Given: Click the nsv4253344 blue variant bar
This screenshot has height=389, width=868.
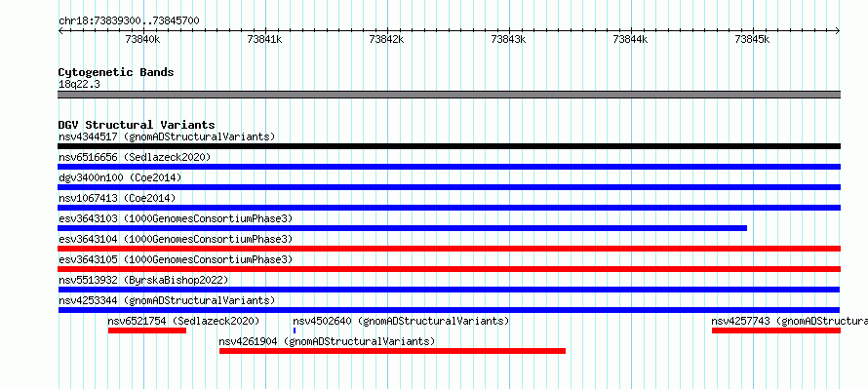Looking at the screenshot, I should (x=449, y=310).
